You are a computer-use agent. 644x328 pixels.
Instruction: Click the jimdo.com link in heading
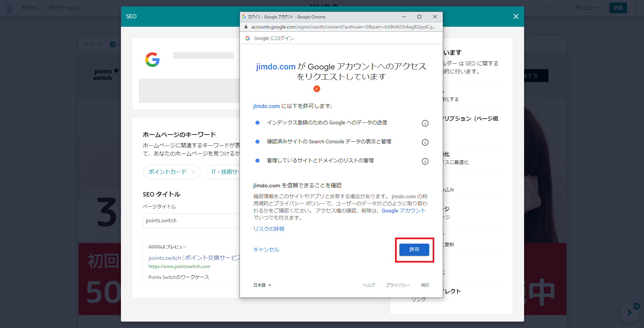[276, 67]
